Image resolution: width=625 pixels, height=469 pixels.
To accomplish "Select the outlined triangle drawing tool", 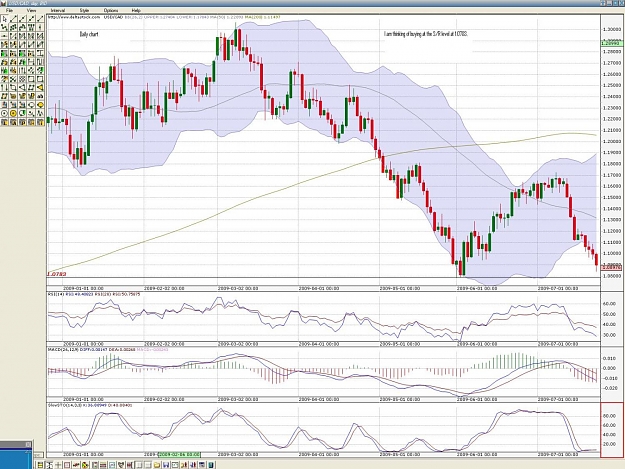I will coord(22,87).
